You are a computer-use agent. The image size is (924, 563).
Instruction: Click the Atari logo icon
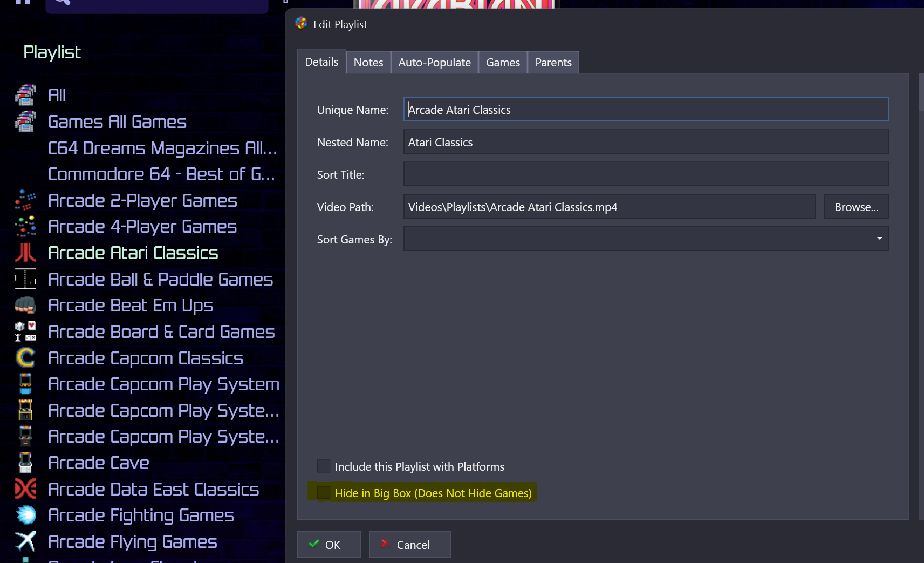[25, 253]
